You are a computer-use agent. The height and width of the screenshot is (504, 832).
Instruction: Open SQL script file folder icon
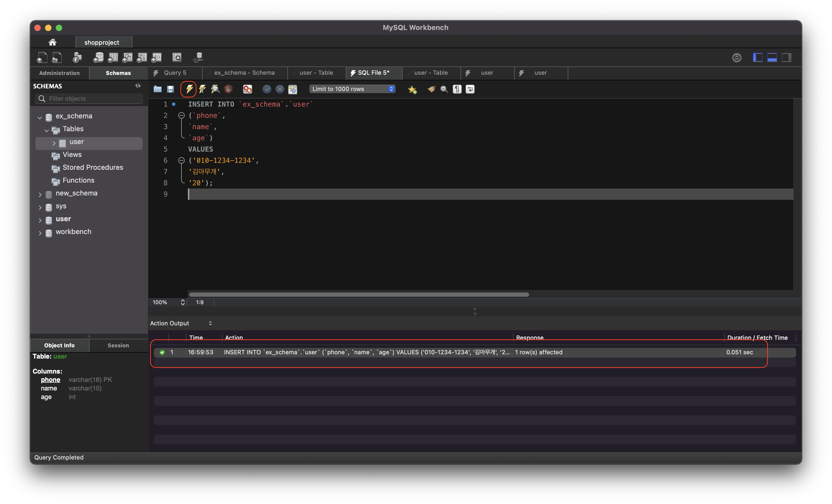(157, 89)
